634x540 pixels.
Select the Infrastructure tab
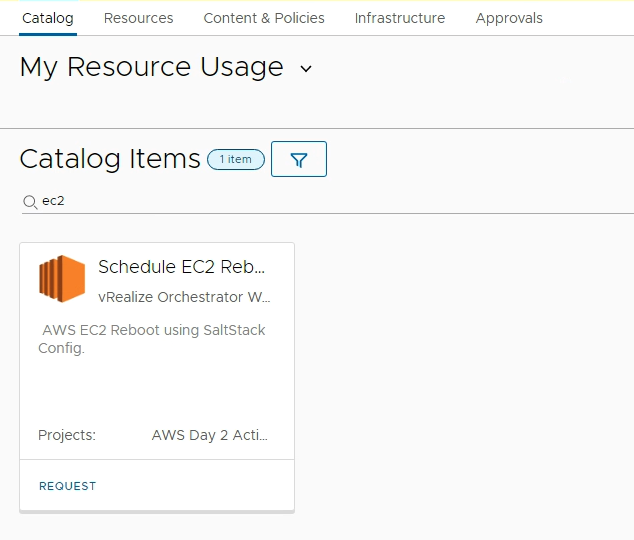click(x=400, y=18)
